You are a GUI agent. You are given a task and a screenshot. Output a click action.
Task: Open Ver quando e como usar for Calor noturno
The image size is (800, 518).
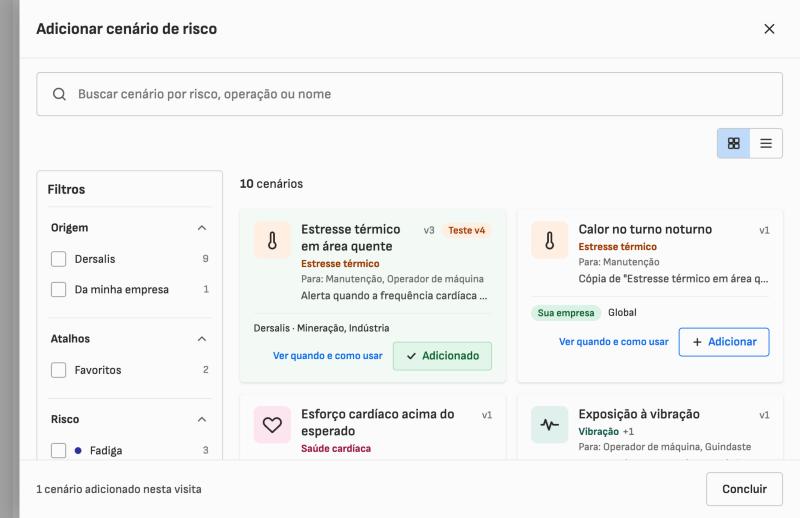[614, 342]
